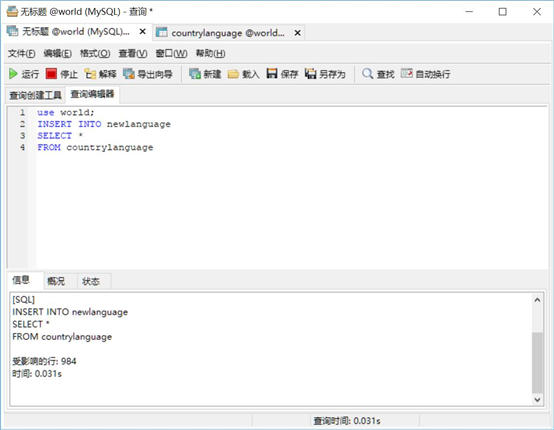
Task: Click line number 1 in the gutter
Action: (x=22, y=113)
